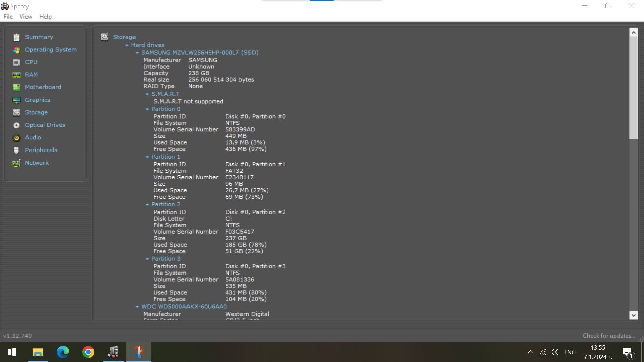
Task: Click the Audio speaker icon in sidebar
Action: coord(16,138)
